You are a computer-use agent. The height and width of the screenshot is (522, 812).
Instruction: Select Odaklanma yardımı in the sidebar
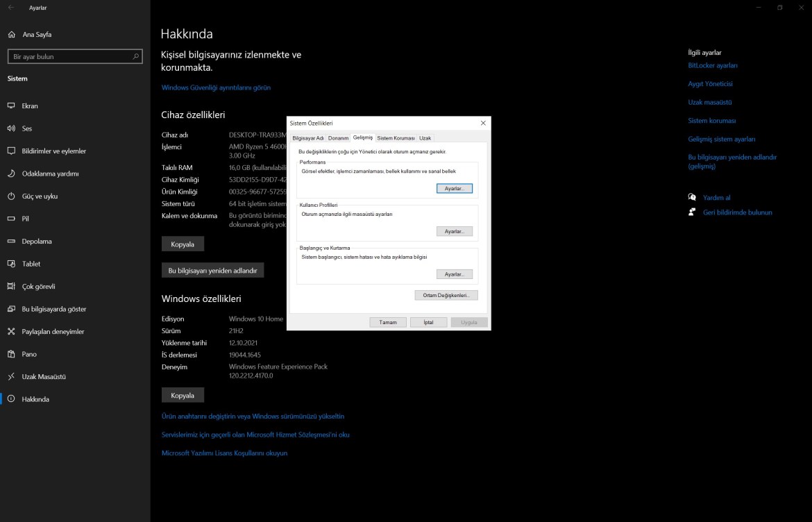tap(48, 173)
